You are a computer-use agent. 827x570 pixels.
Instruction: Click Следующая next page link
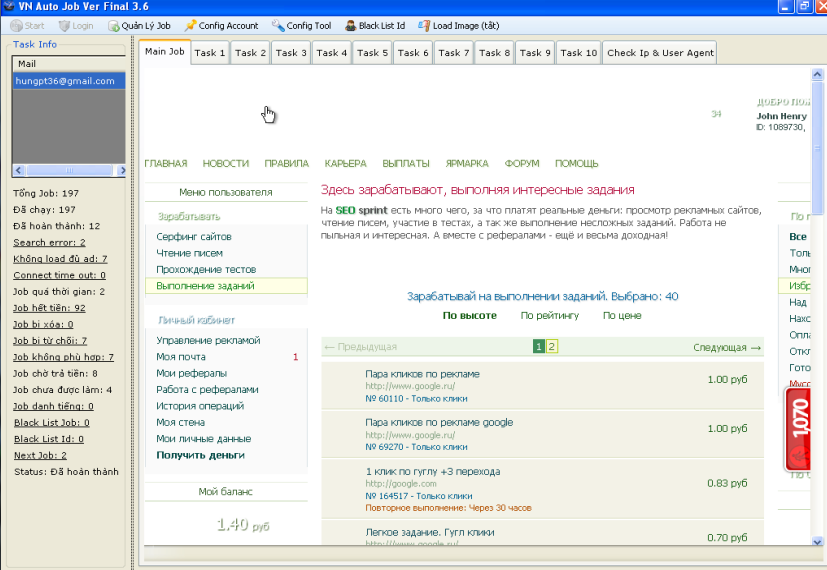click(x=727, y=347)
